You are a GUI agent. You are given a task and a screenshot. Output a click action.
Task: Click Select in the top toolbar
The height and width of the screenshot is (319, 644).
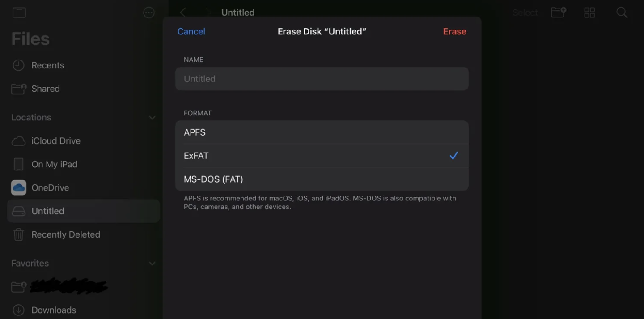coord(525,13)
